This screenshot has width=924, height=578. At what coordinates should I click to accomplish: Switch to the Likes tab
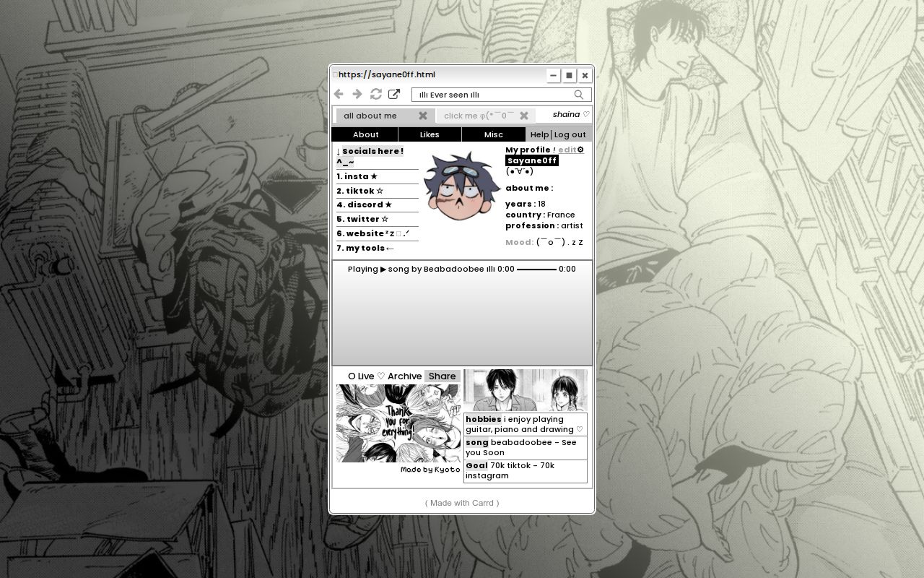point(430,134)
